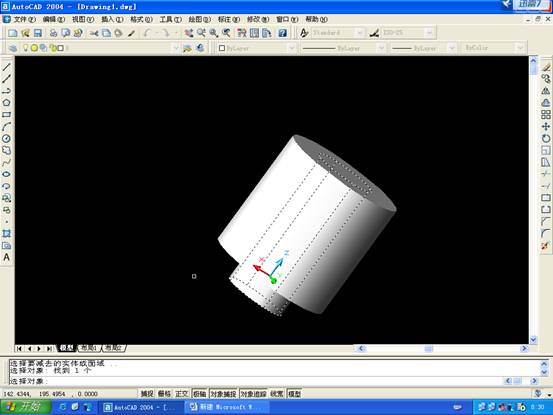Click the 开始 Start button on taskbar

(x=25, y=407)
